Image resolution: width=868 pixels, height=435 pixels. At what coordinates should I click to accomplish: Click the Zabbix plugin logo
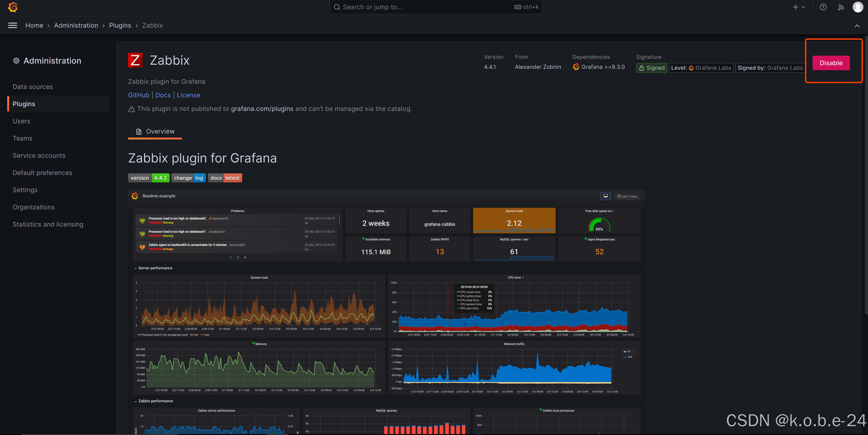135,60
